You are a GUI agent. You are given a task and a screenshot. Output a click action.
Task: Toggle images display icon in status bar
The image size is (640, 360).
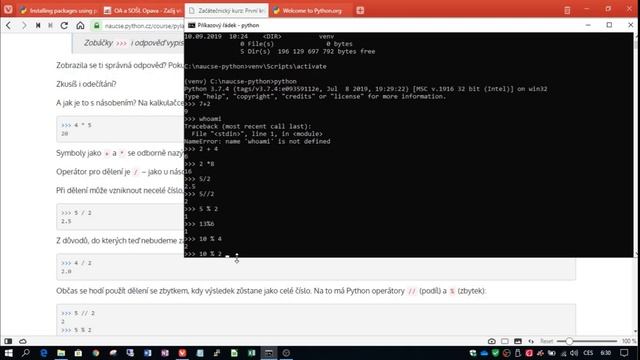(518, 341)
